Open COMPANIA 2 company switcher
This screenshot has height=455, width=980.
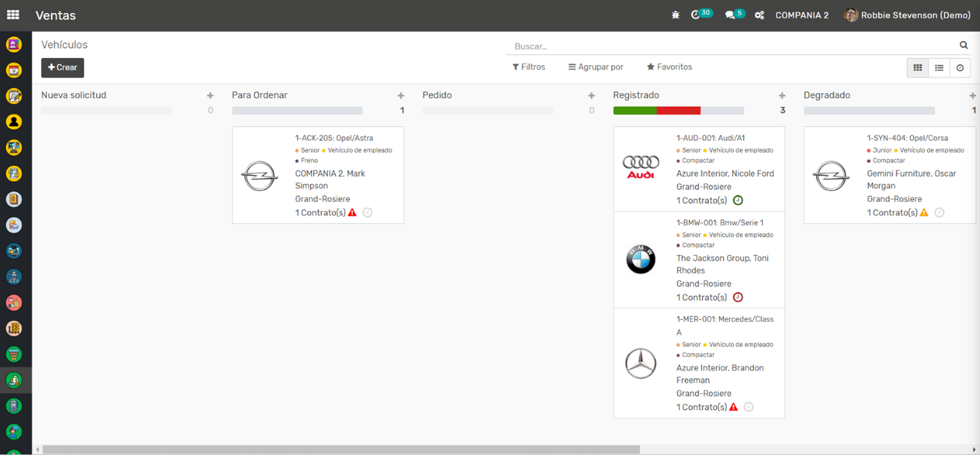coord(802,15)
